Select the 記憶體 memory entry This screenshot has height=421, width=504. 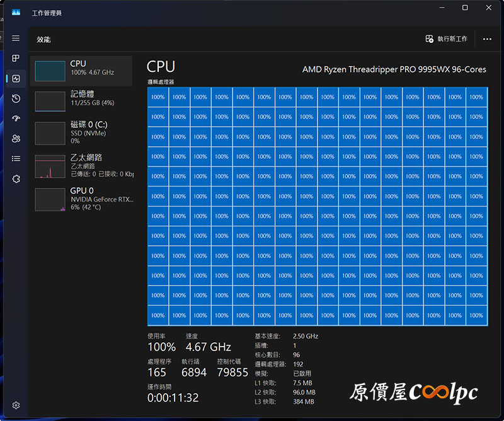(x=81, y=101)
